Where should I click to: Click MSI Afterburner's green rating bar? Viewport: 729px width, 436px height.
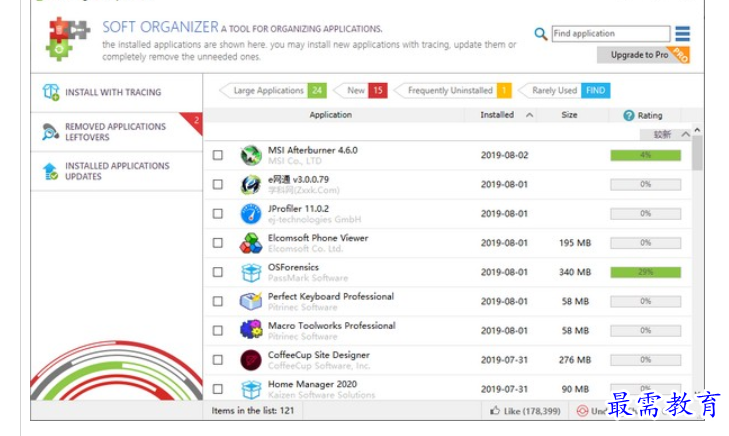646,155
